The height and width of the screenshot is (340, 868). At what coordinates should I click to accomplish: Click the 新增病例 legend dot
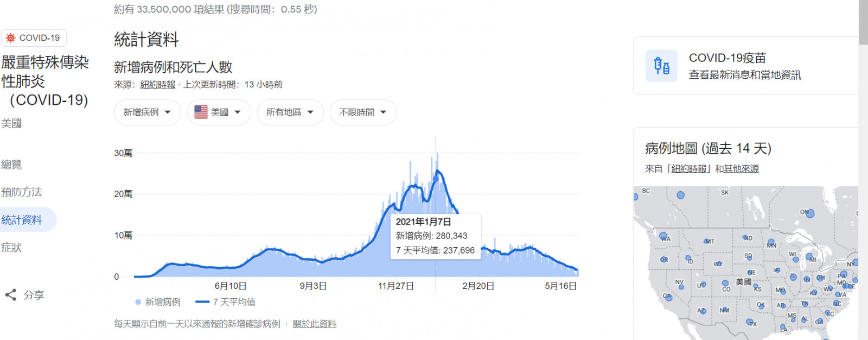[x=138, y=302]
